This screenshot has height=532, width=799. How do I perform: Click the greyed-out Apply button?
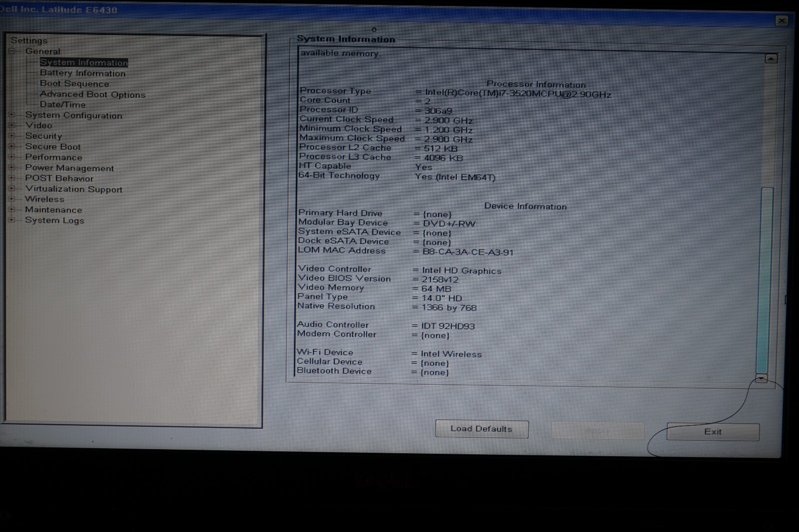pos(597,431)
